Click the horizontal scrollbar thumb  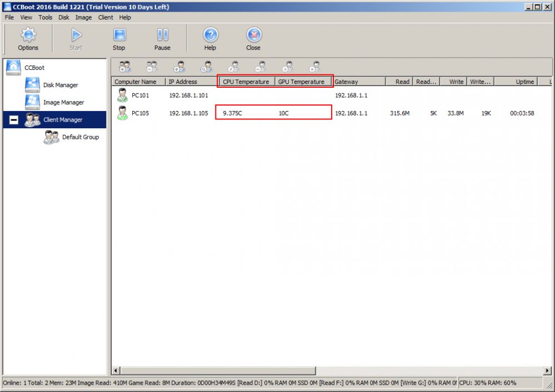pos(218,370)
